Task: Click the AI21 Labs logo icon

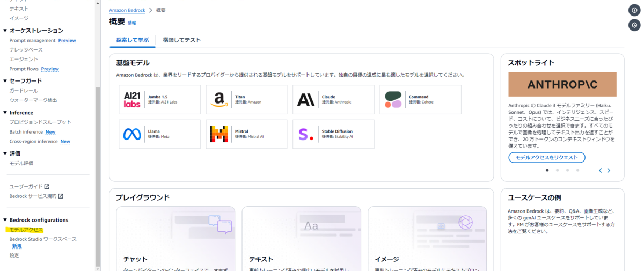Action: (132, 100)
